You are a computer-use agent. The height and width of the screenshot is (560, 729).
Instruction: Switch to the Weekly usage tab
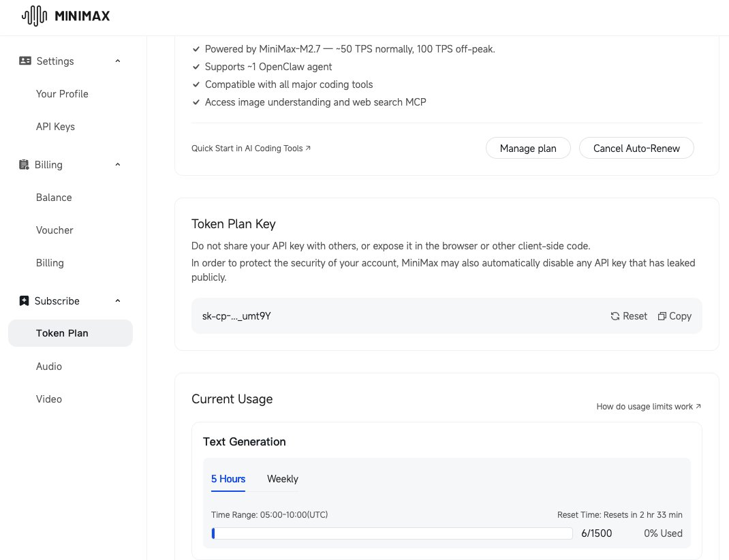point(283,479)
